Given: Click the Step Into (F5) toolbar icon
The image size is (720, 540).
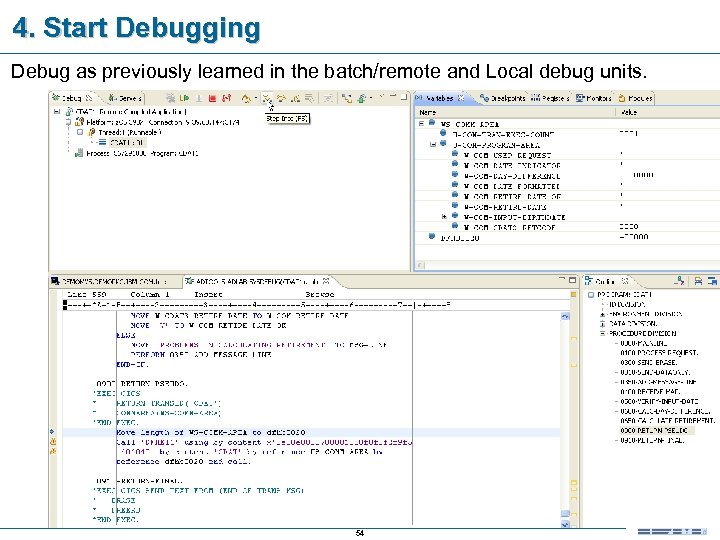Looking at the screenshot, I should [267, 98].
